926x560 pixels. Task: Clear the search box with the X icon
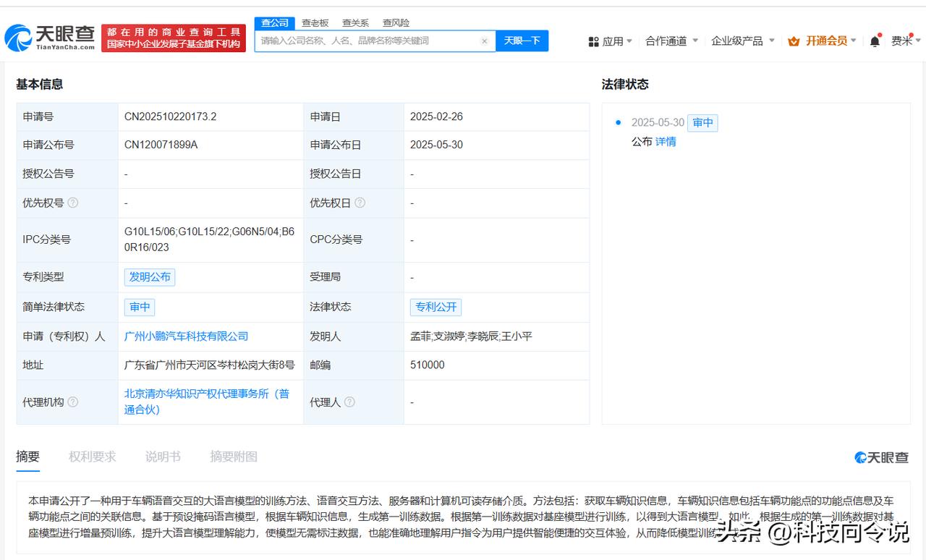tap(485, 41)
